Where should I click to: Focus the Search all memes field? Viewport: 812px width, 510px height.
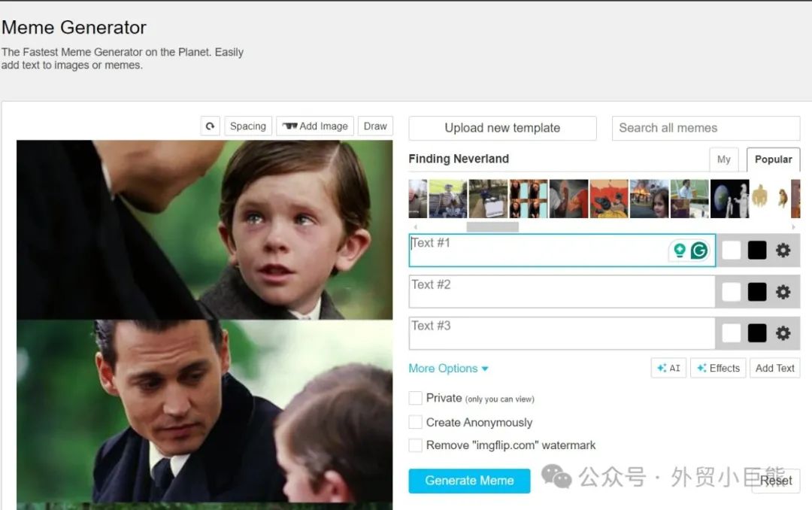pyautogui.click(x=706, y=128)
